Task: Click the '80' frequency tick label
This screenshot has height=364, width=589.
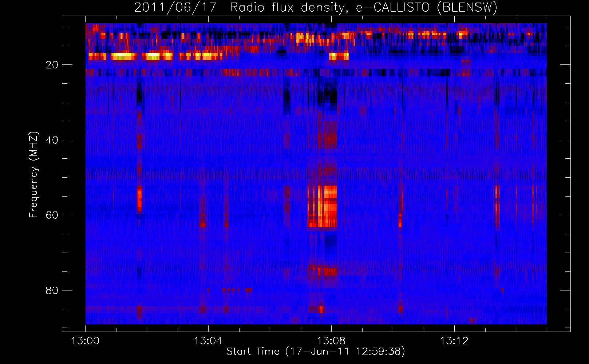Action: click(52, 290)
